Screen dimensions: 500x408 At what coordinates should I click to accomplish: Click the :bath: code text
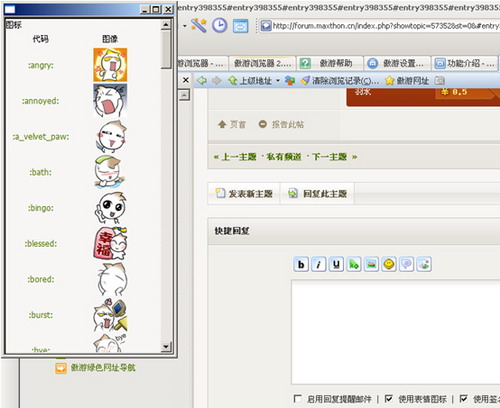coord(41,172)
